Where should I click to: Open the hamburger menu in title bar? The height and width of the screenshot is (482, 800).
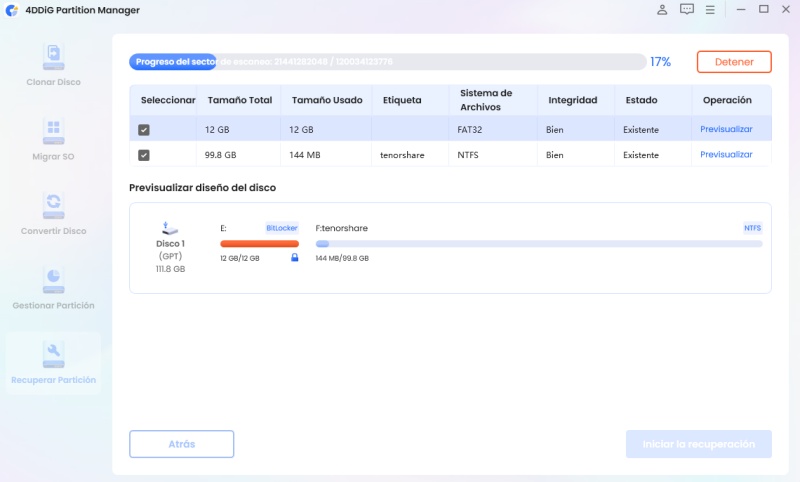pyautogui.click(x=711, y=10)
